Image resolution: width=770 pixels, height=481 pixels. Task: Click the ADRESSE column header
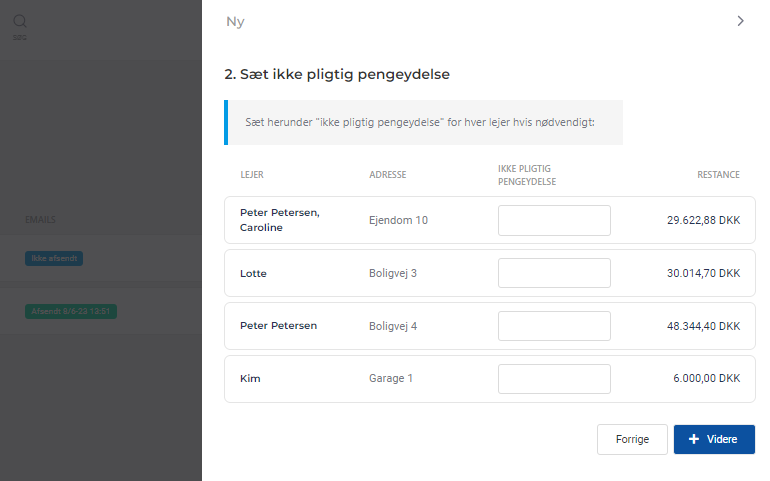(387, 175)
